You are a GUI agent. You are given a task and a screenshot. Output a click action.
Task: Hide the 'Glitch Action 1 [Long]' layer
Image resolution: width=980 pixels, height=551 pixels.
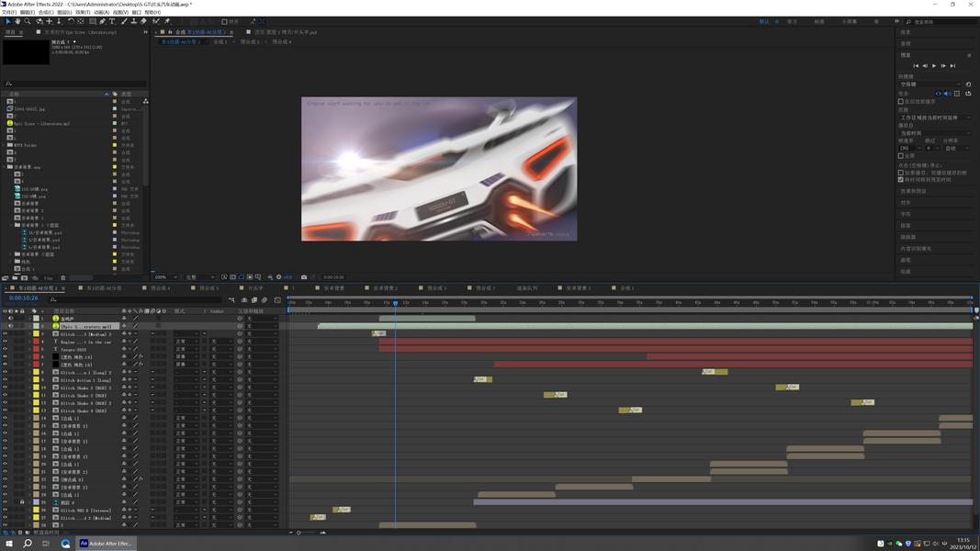5,380
